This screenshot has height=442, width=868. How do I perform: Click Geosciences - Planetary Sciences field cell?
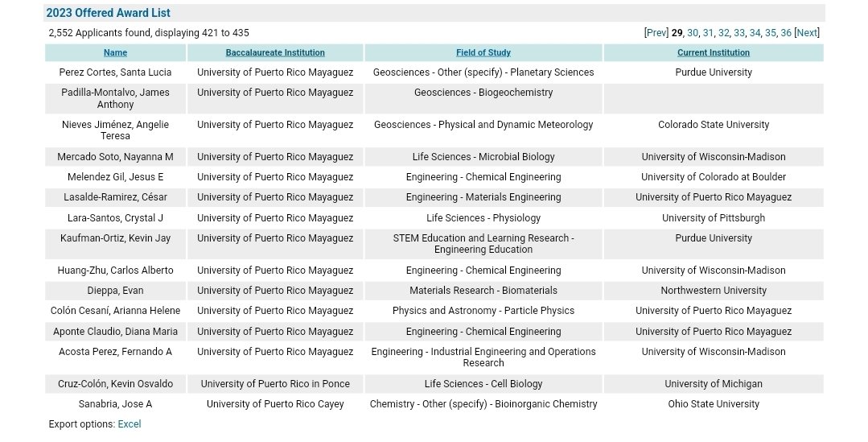pyautogui.click(x=483, y=72)
